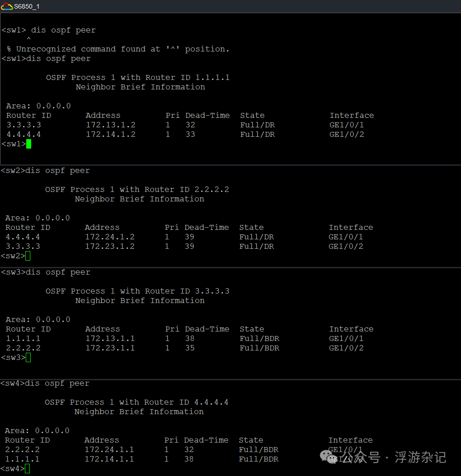Screen dimensions: 461x476
Task: Click dead-time 33 in sw1 table
Action: [x=190, y=134]
